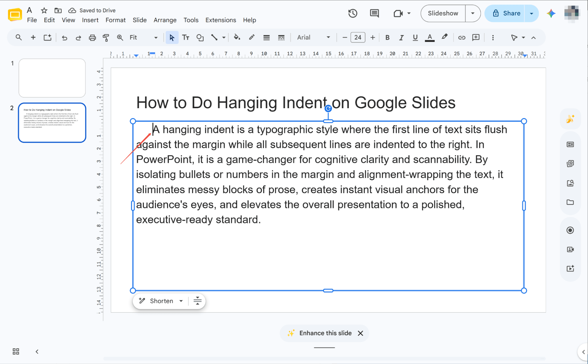The width and height of the screenshot is (588, 364).
Task: Click the redo arrow icon
Action: tap(78, 38)
